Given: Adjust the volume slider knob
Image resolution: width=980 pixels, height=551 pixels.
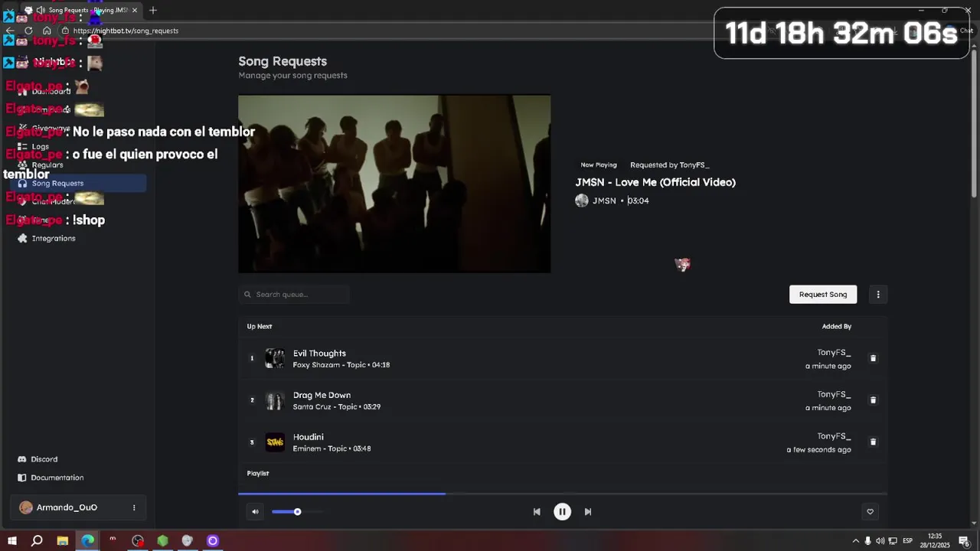Looking at the screenshot, I should click(x=297, y=512).
